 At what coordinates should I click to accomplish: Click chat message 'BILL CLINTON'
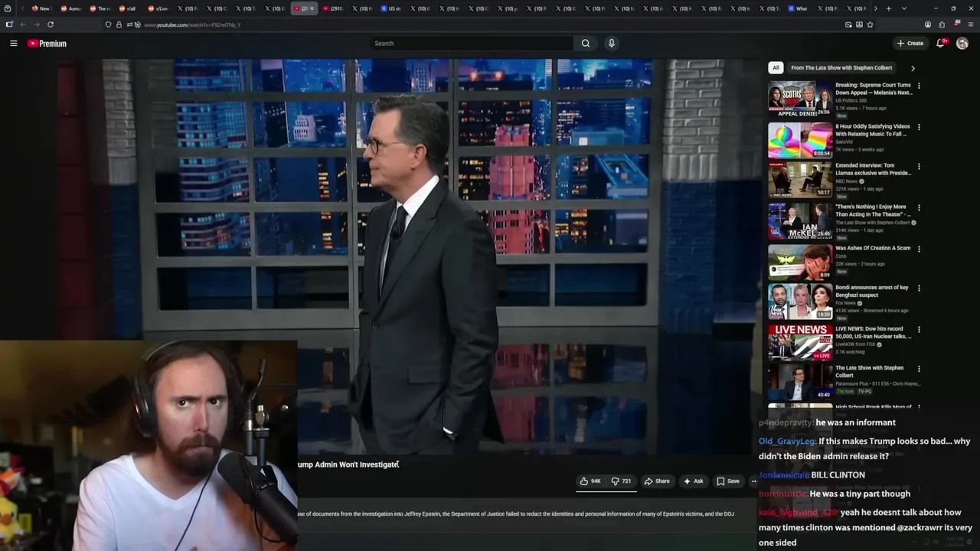pyautogui.click(x=838, y=475)
